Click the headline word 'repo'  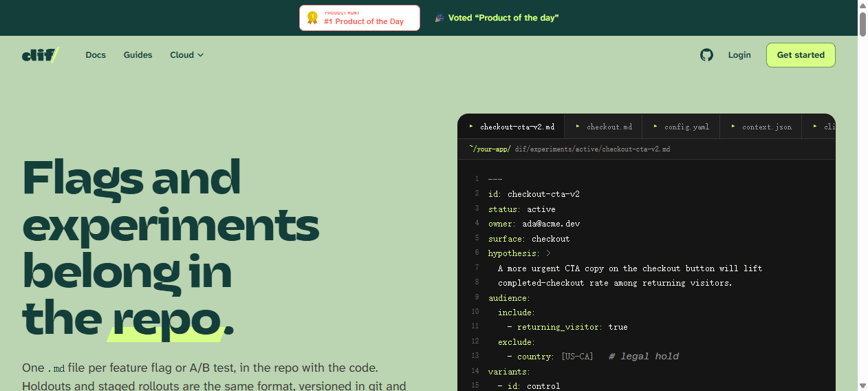point(167,318)
